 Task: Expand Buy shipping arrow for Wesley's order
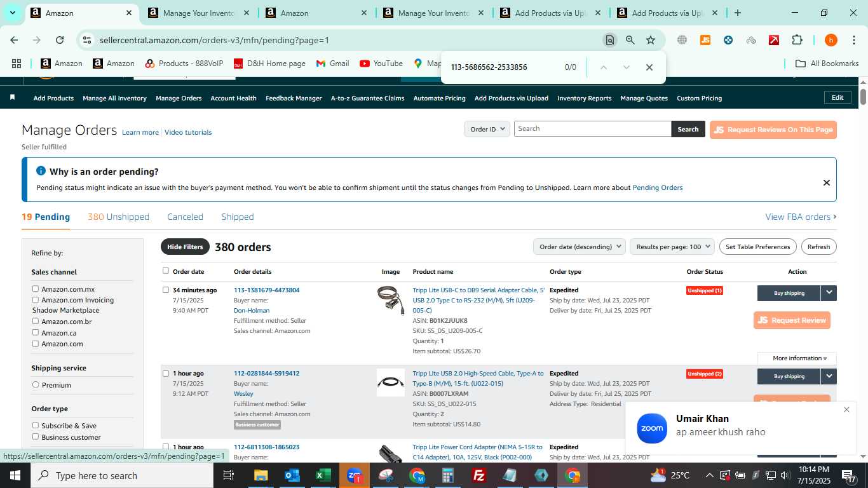click(829, 376)
